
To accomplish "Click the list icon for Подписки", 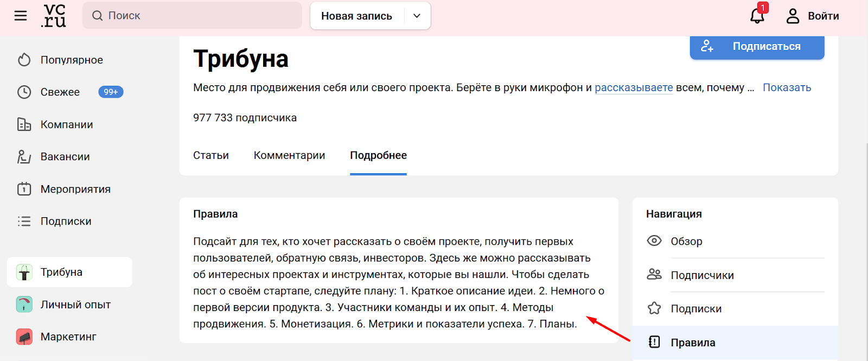I will coord(24,221).
